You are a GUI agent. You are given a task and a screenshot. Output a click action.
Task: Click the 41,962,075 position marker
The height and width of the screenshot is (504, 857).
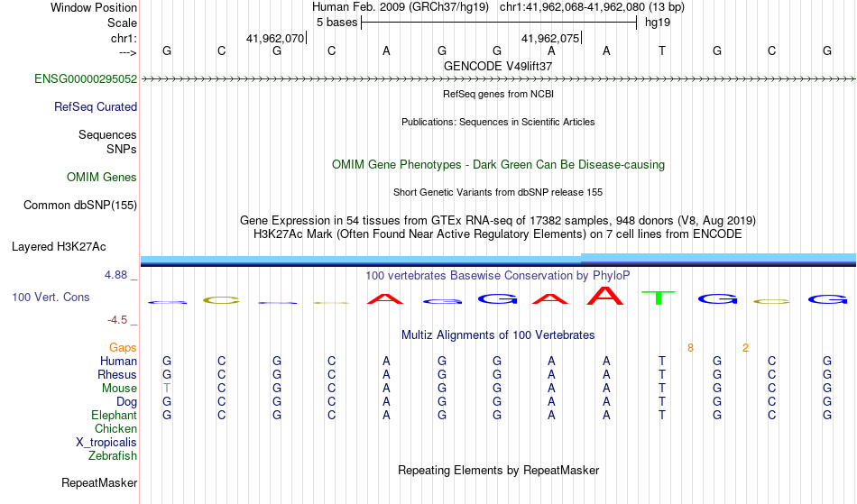click(550, 38)
